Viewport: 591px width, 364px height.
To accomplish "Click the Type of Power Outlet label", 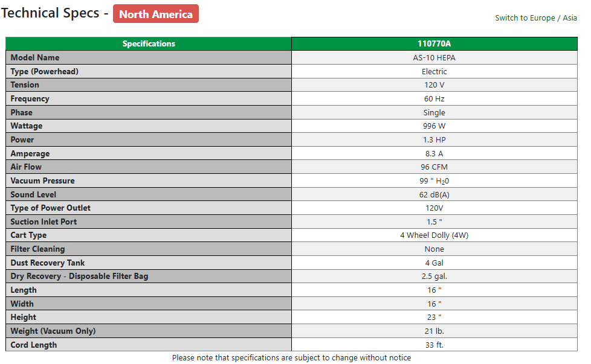I will [51, 208].
